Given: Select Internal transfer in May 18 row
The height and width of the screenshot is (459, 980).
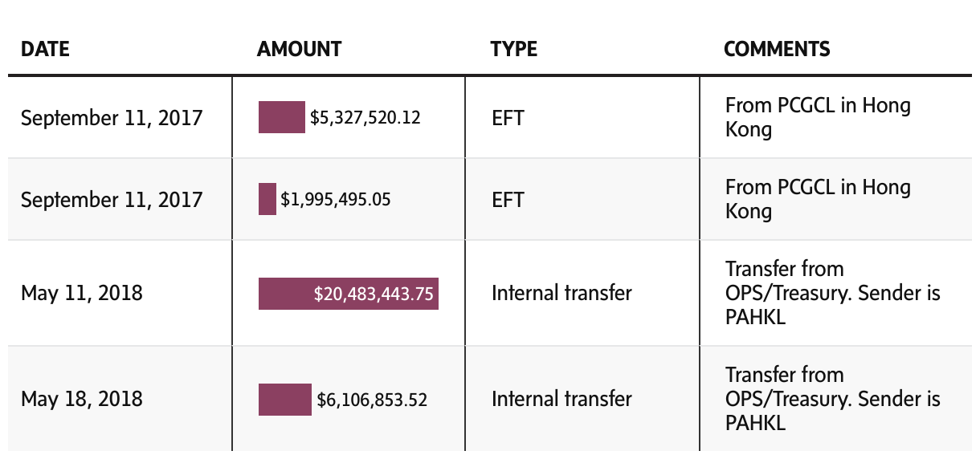Looking at the screenshot, I should point(561,399).
